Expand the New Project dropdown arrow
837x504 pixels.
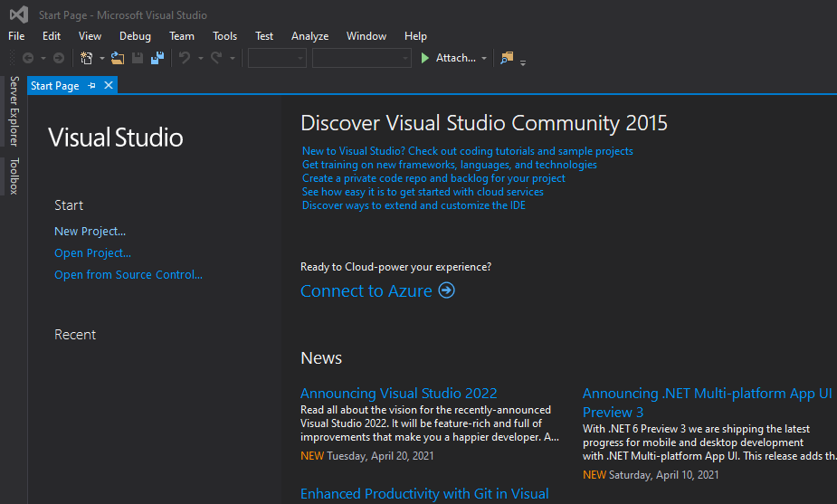pyautogui.click(x=101, y=58)
